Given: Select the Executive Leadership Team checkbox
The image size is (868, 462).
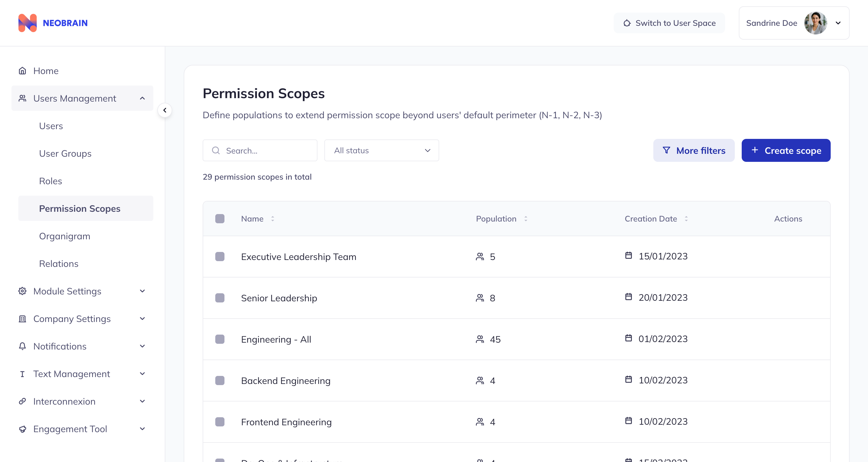Looking at the screenshot, I should [220, 256].
